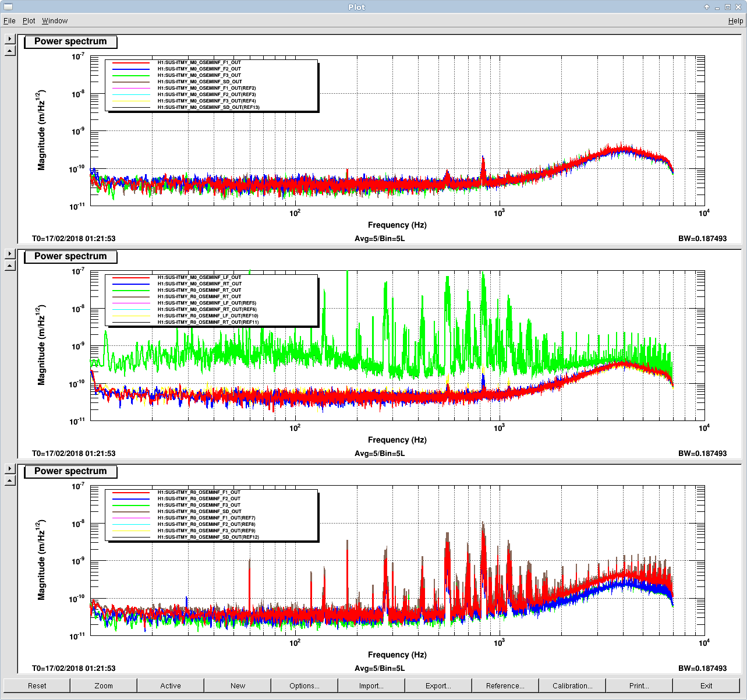This screenshot has height=700, width=747.
Task: Click the up-arrow button beside the top plot
Action: 9,51
